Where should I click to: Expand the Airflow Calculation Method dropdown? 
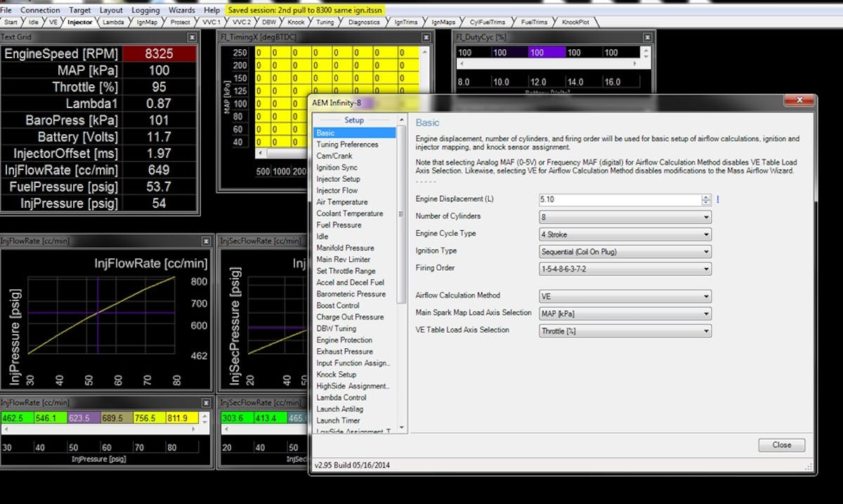(706, 296)
